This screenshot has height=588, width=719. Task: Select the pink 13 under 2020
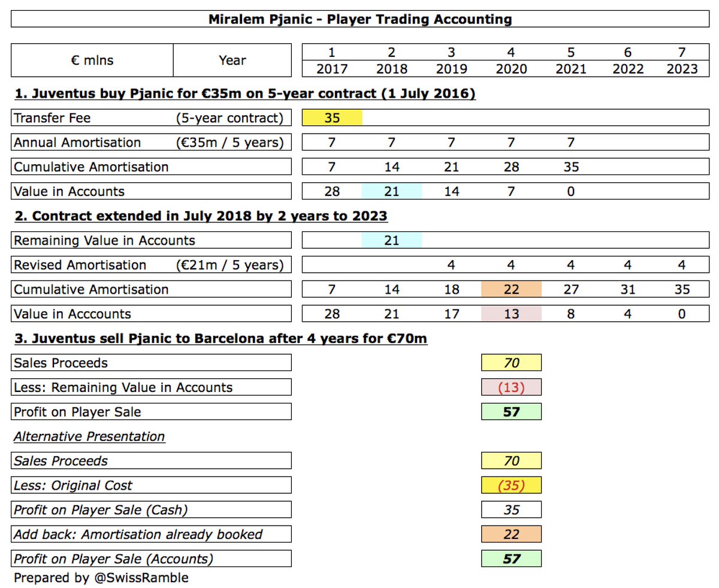click(x=511, y=314)
